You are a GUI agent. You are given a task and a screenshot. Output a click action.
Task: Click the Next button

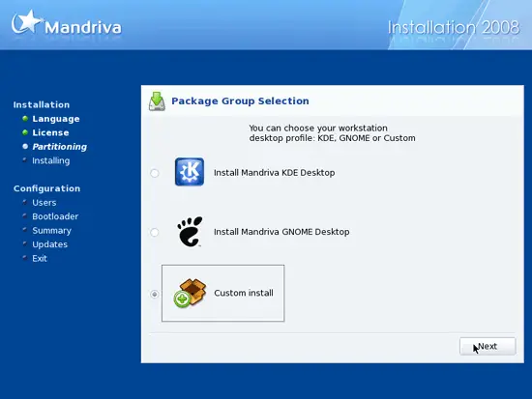[x=488, y=347]
